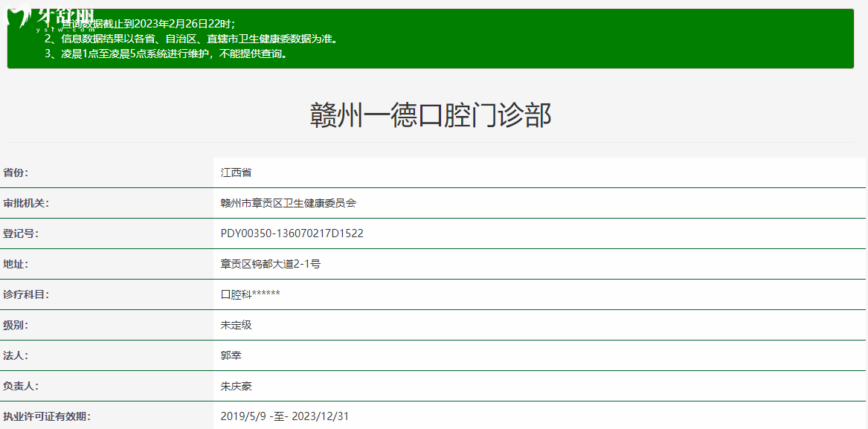Select the value 未定级
Viewport: 868px width, 429px height.
[x=236, y=325]
